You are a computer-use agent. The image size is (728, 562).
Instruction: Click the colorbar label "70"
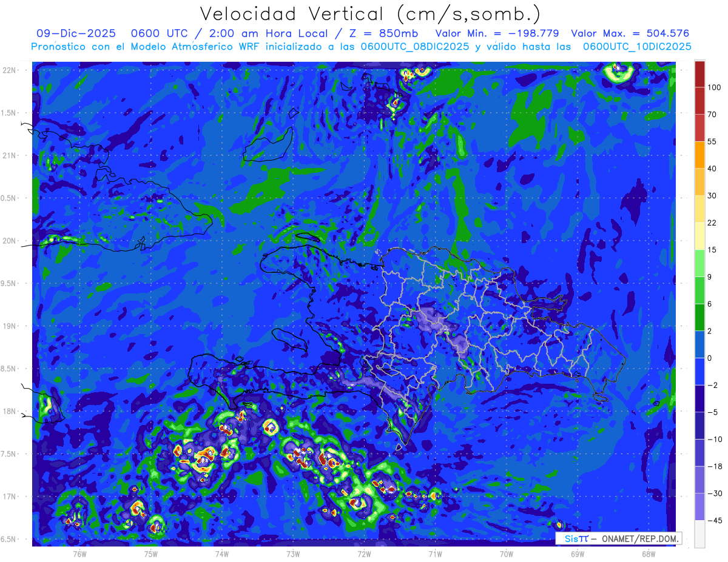point(712,114)
